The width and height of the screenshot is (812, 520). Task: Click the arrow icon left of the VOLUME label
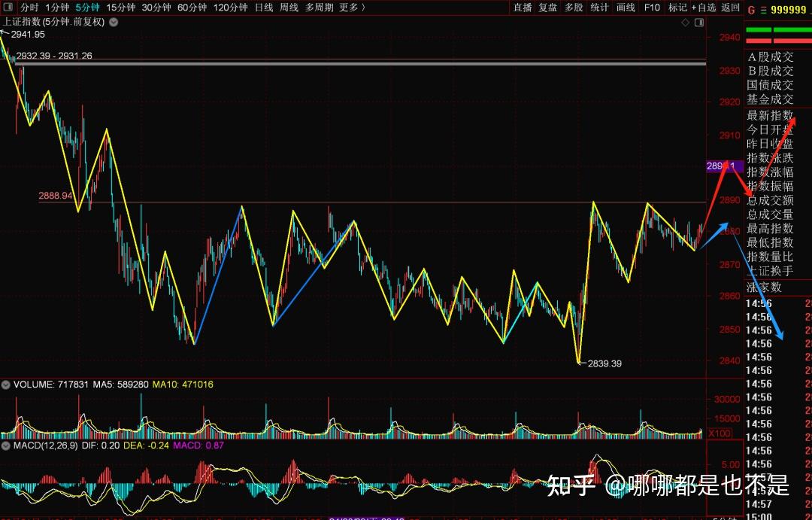pyautogui.click(x=5, y=384)
